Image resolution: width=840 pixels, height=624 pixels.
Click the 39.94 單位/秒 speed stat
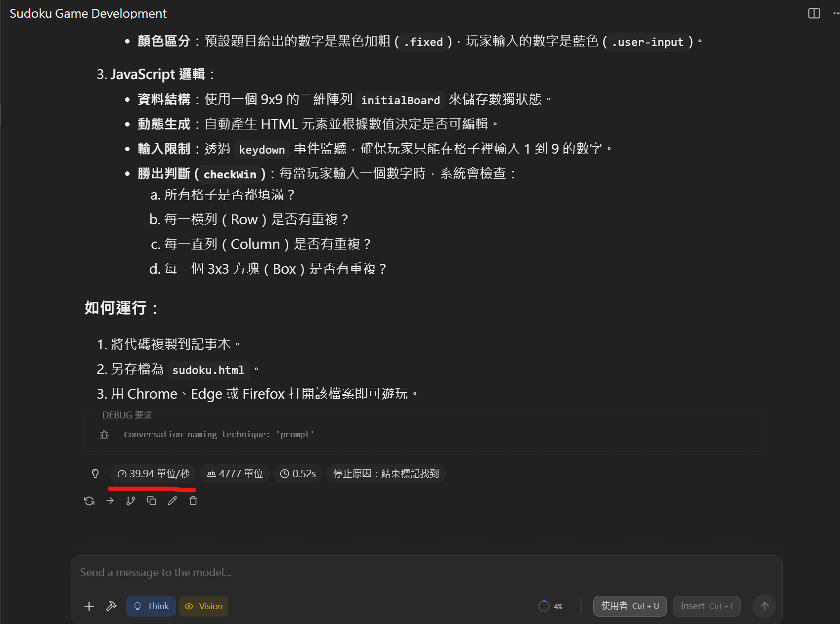click(x=153, y=474)
